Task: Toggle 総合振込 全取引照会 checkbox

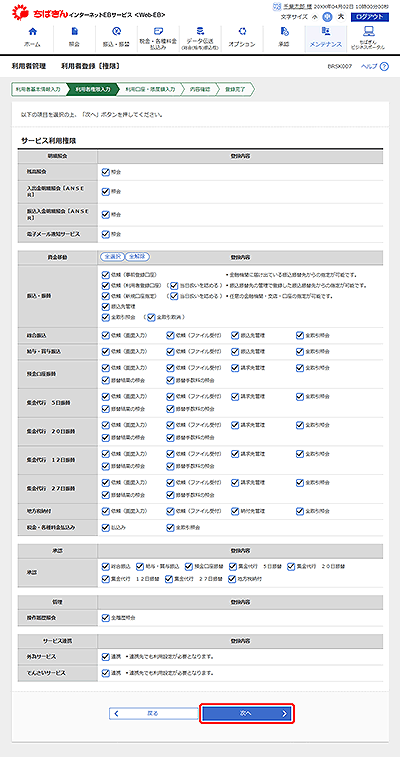Action: (300, 335)
